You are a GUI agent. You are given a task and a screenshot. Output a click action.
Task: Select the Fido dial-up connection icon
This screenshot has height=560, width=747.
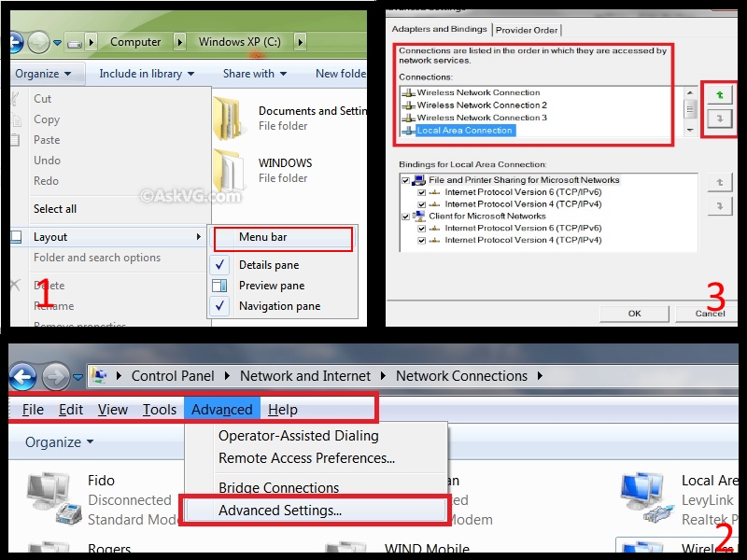click(54, 498)
